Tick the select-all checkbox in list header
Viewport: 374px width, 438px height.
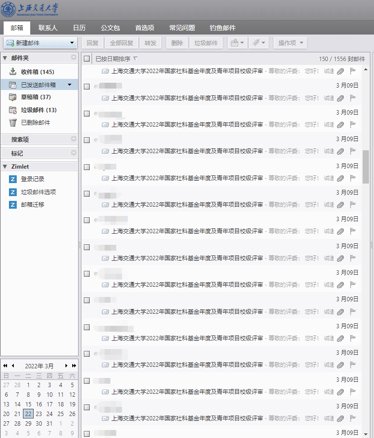click(87, 59)
